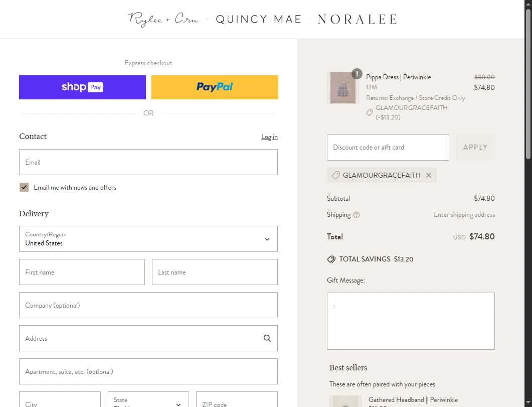
Task: Click the Gathered Headband product thumbnail
Action: pos(345,401)
